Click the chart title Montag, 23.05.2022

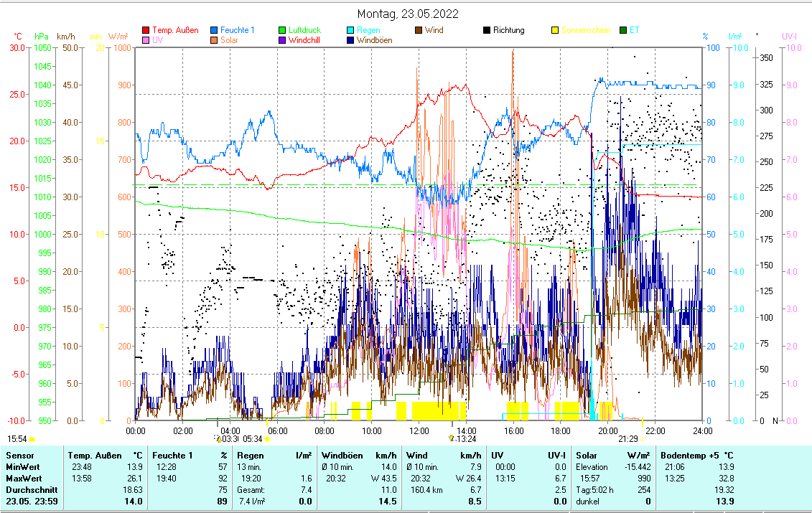pos(408,14)
